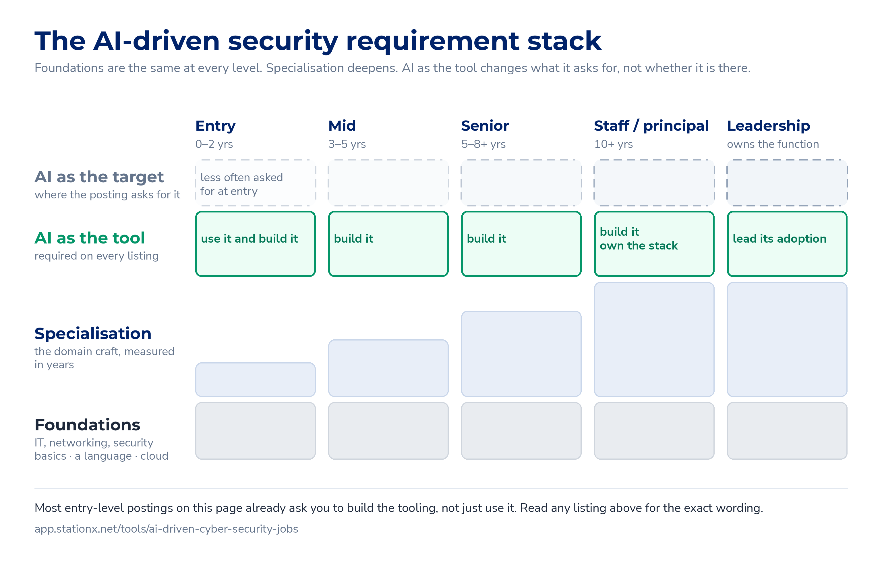Screen dimensions: 882x588
Task: Click 'the domain craft, measured in years' caption
Action: (x=104, y=358)
